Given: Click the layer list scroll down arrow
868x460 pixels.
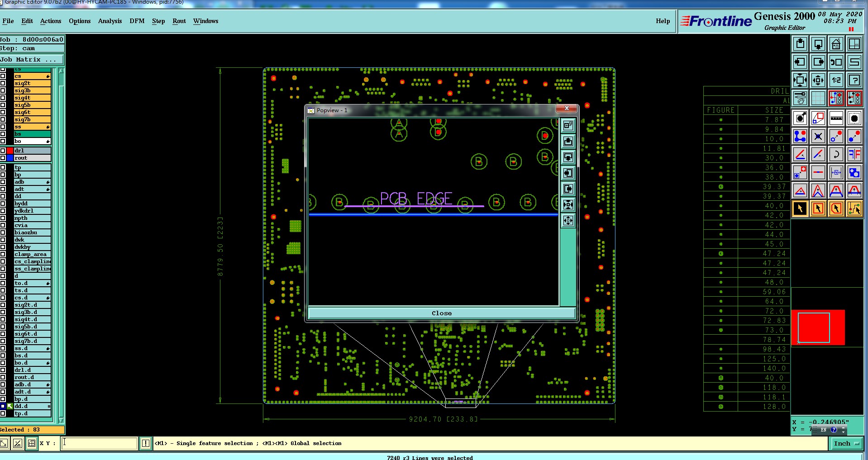Looking at the screenshot, I should click(61, 420).
